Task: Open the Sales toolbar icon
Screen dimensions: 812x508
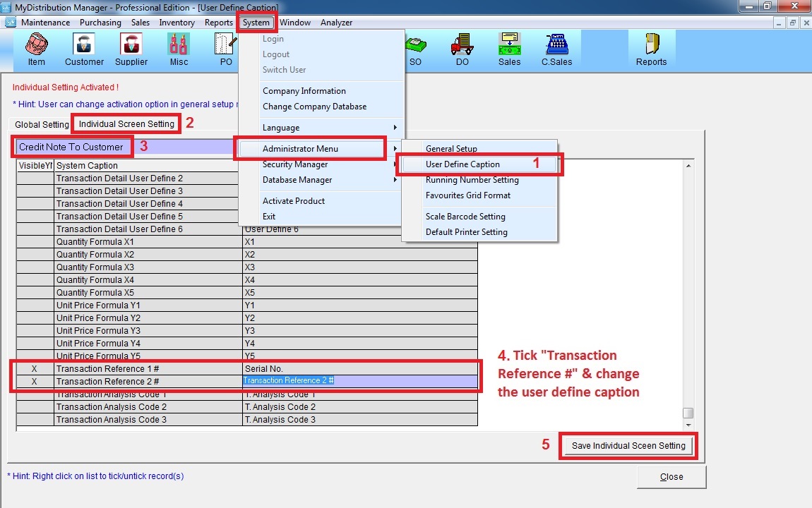Action: pos(509,49)
